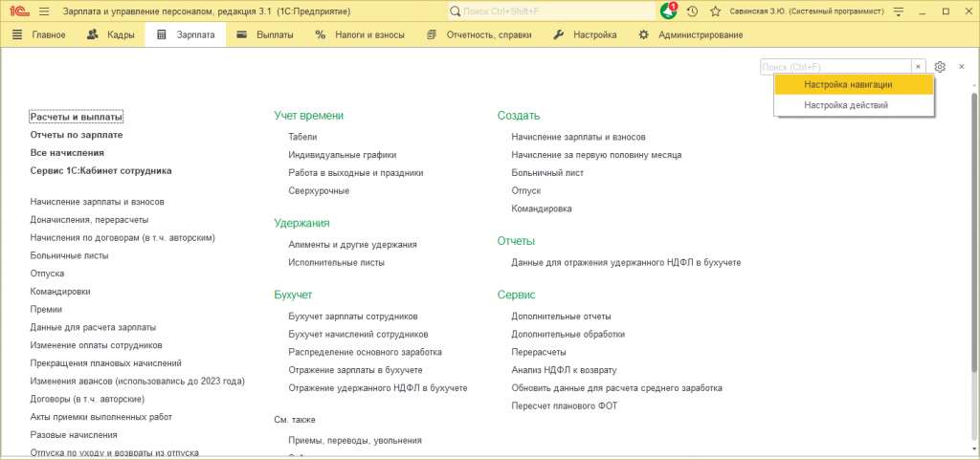The image size is (980, 460).
Task: Open Все начисления link
Action: [67, 152]
